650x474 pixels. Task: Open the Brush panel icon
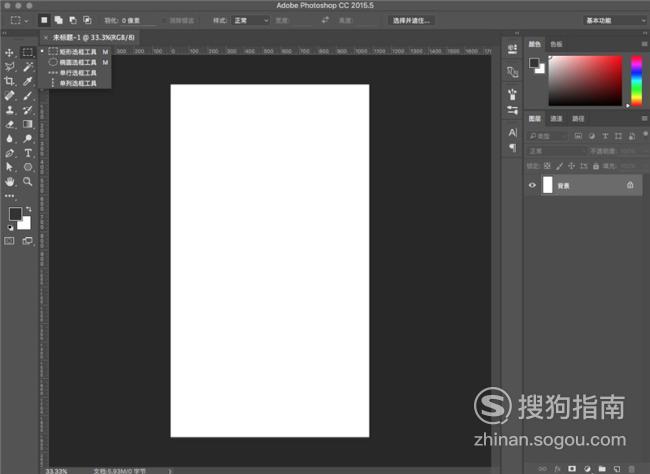[512, 95]
